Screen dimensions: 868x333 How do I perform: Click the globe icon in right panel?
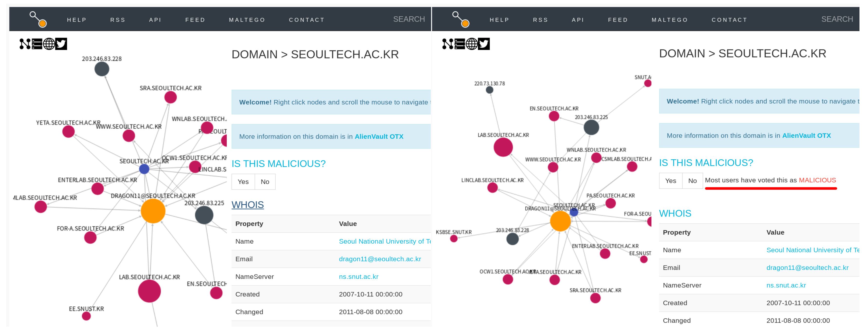point(471,44)
